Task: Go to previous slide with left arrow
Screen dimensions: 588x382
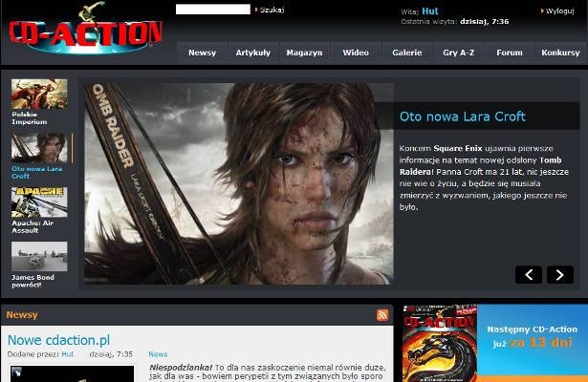Action: (x=529, y=275)
